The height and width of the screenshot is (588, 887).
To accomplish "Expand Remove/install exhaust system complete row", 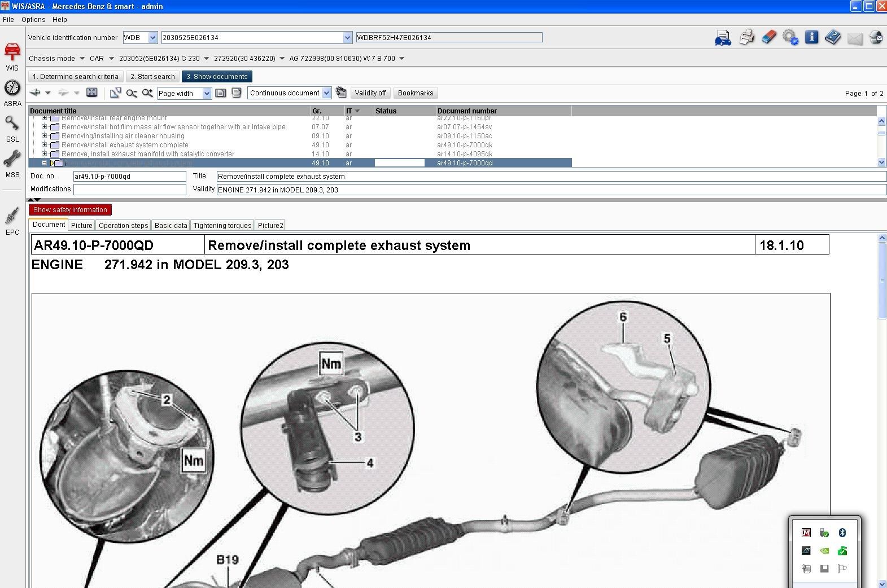I will click(x=45, y=145).
